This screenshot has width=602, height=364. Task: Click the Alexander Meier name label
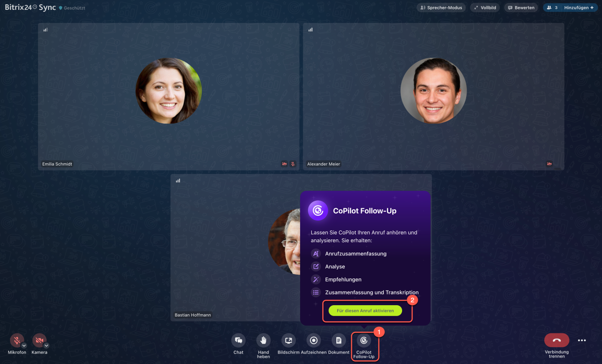point(324,164)
